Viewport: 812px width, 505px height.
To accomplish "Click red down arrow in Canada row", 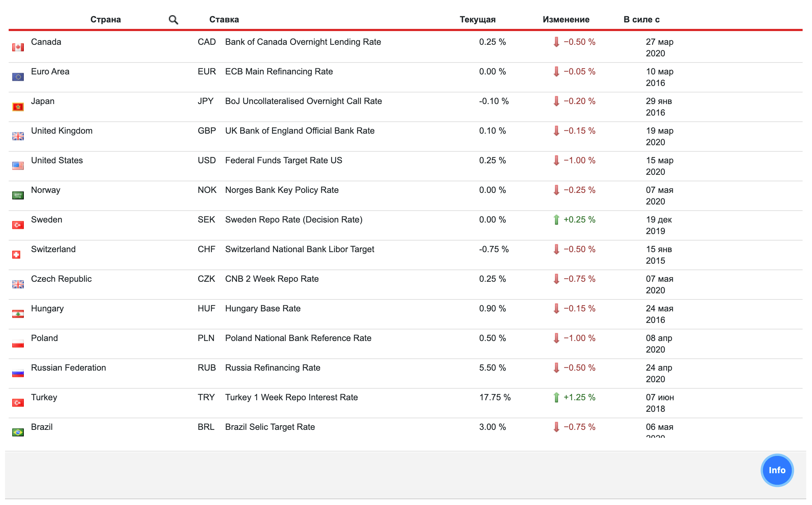I will pyautogui.click(x=556, y=42).
